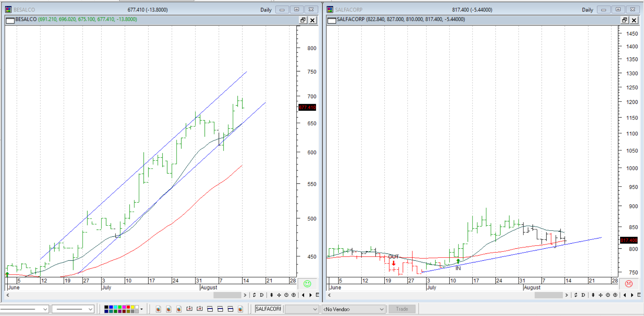Zoom out on the SALFACORP chart

click(608, 295)
